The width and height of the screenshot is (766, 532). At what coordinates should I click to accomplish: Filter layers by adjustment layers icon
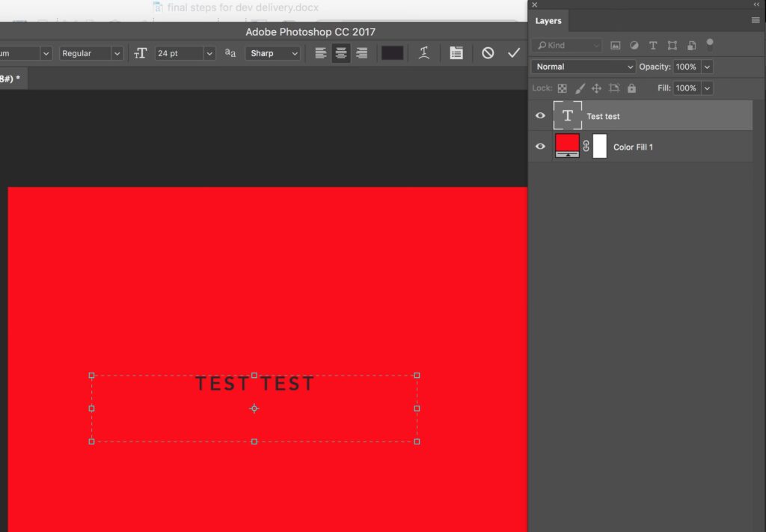[x=634, y=46]
